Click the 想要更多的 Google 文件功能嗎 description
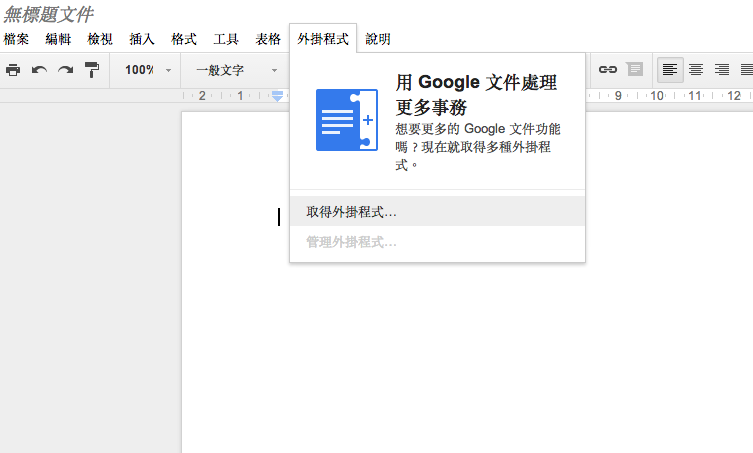 click(478, 147)
